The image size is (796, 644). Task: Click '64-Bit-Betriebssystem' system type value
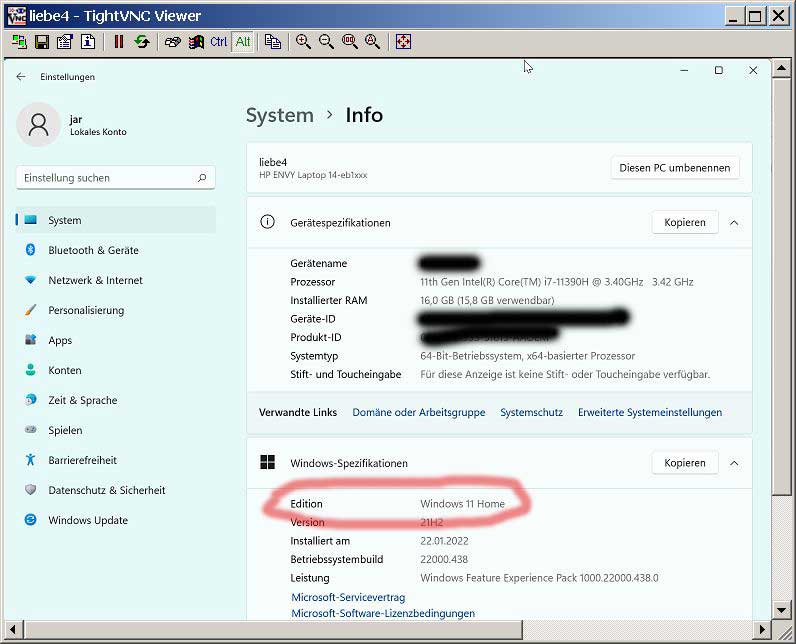pyautogui.click(x=527, y=356)
